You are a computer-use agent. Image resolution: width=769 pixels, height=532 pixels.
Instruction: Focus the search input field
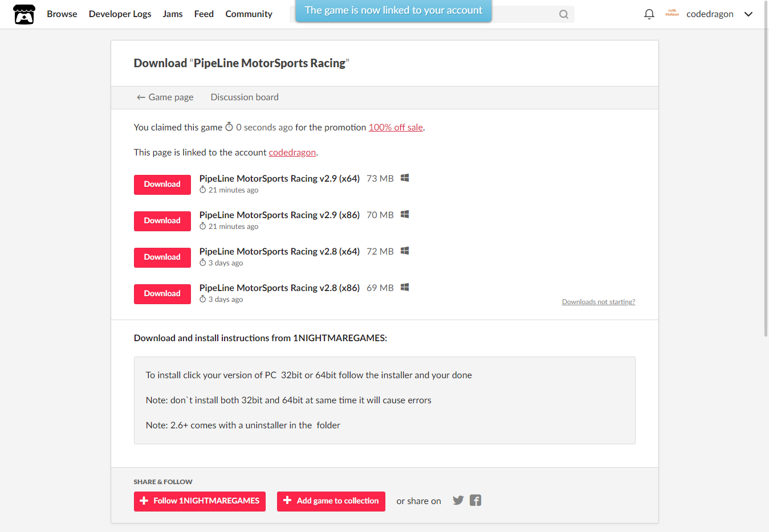pyautogui.click(x=432, y=14)
